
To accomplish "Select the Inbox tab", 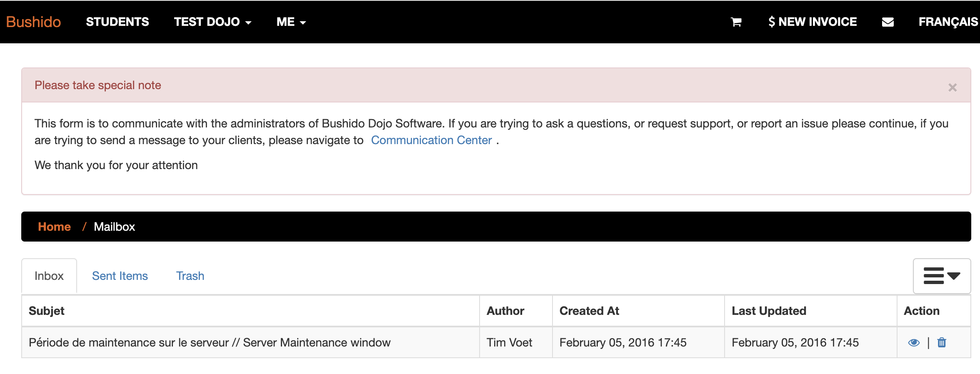I will point(49,276).
